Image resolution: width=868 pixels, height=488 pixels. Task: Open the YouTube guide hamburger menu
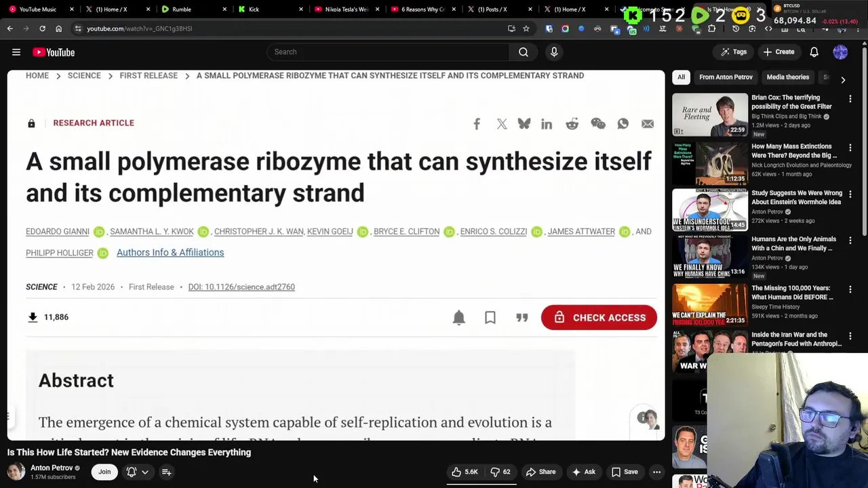tap(16, 52)
